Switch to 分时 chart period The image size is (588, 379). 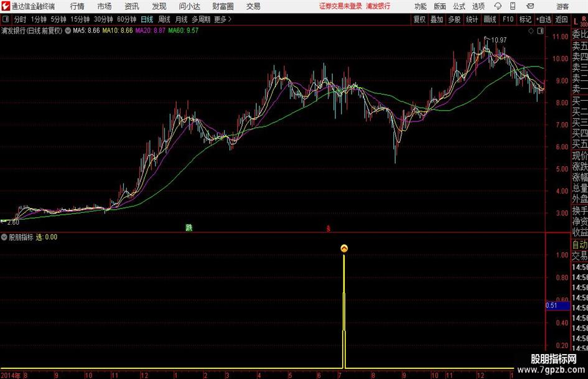(x=21, y=19)
